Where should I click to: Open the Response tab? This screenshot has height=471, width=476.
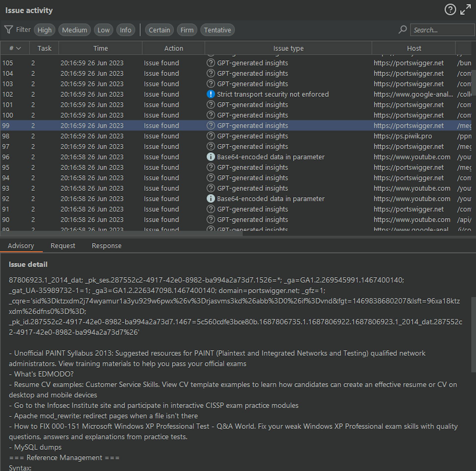point(106,245)
